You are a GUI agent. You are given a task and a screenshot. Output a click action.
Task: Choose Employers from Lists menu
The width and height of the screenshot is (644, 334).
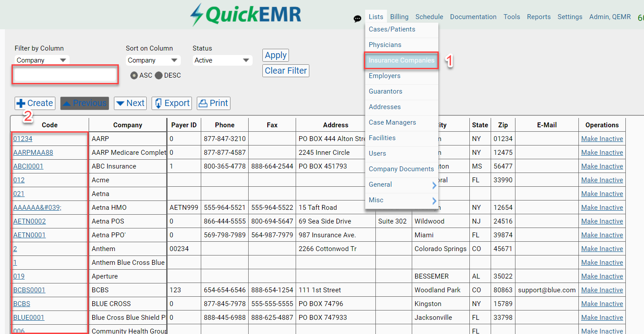coord(402,76)
